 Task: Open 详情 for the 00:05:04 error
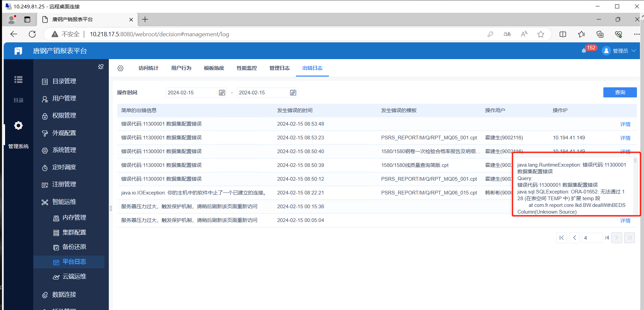[625, 221]
